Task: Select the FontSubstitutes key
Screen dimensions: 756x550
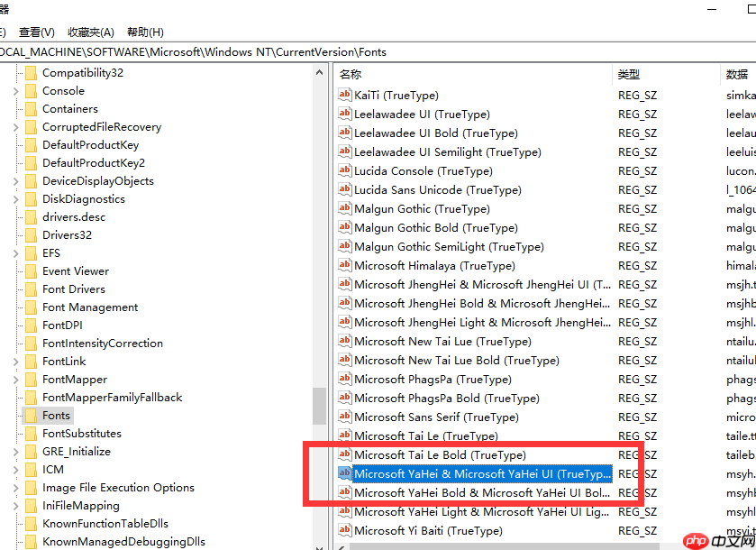Action: (x=81, y=434)
